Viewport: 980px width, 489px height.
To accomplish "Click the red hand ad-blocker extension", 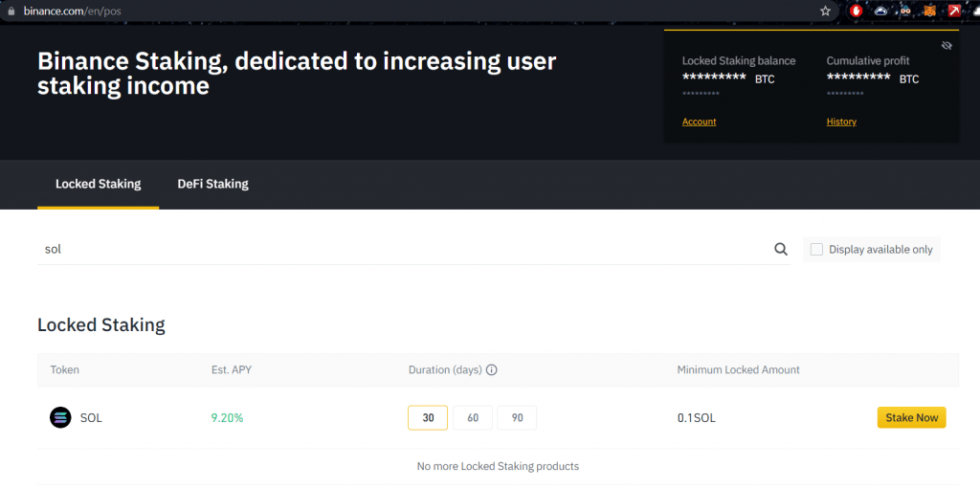I will pos(856,11).
